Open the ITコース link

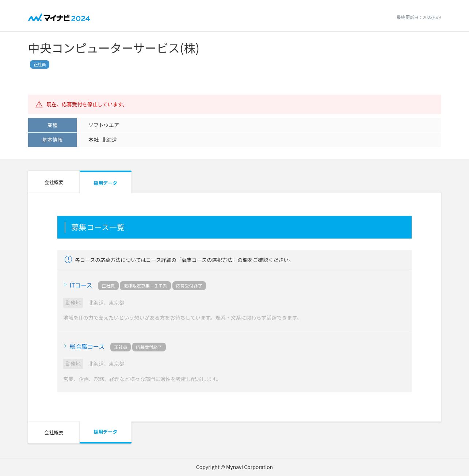click(x=81, y=285)
